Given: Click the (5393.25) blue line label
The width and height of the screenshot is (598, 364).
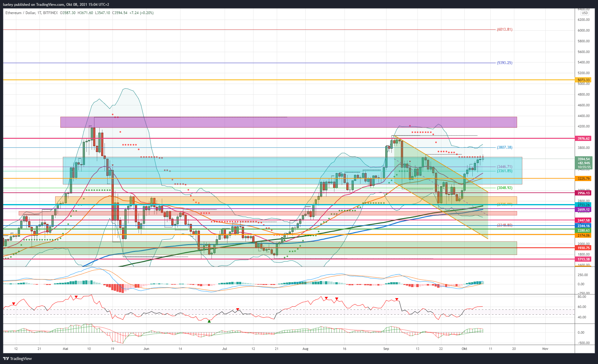Looking at the screenshot, I should [505, 63].
